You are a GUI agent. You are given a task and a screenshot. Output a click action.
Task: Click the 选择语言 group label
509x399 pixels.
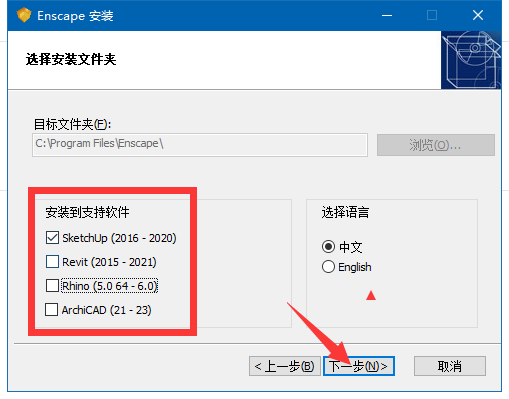[345, 212]
